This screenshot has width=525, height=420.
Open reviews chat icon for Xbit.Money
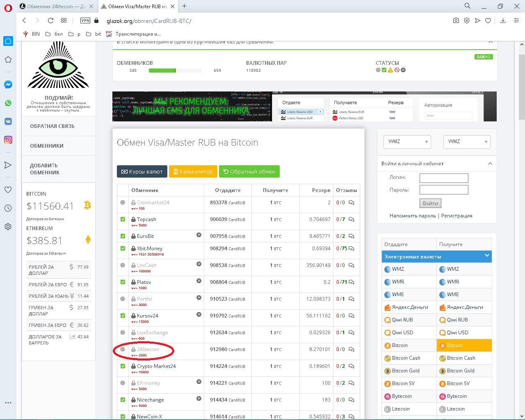tap(352, 249)
